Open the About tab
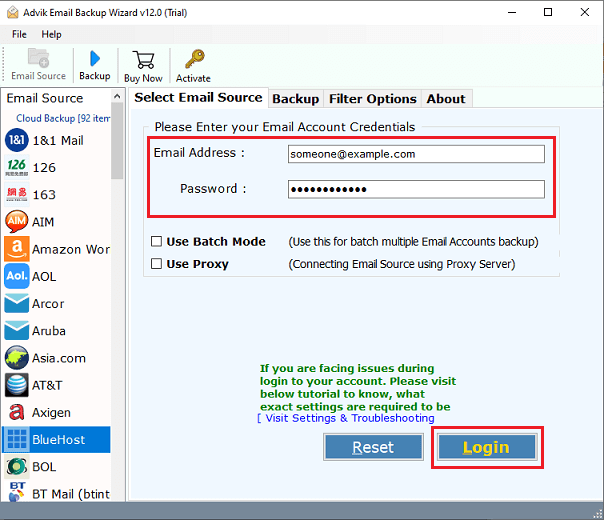The height and width of the screenshot is (520, 604). [x=446, y=99]
